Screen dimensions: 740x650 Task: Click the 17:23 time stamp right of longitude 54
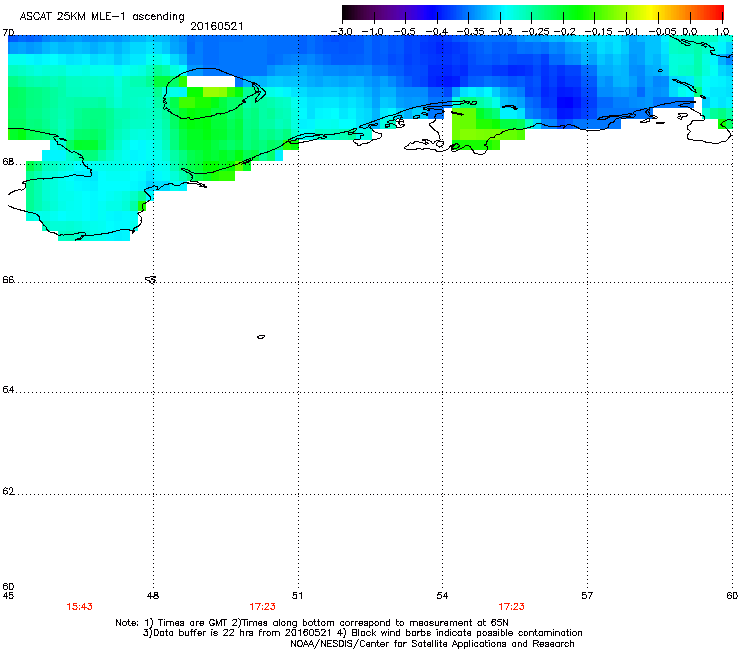[x=512, y=607]
